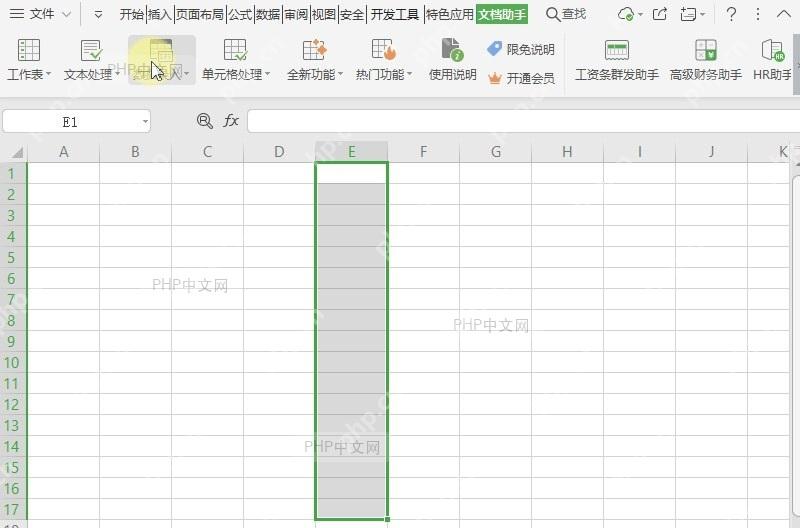Open 使用说明 document icon
The height and width of the screenshot is (528, 800).
(452, 50)
